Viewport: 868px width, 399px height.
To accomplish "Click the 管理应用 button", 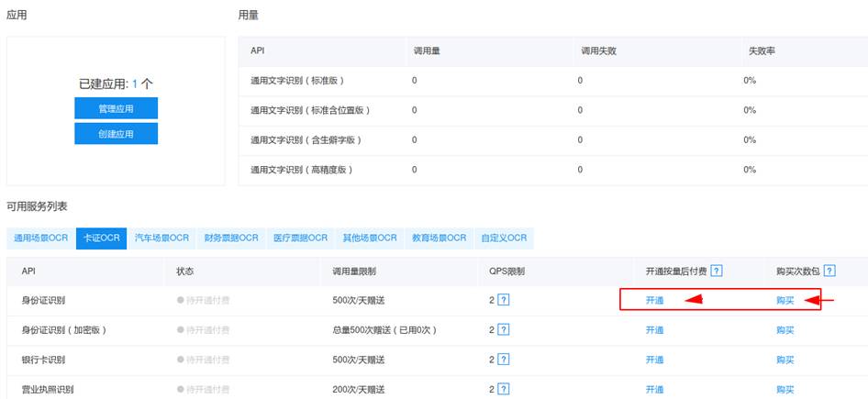I will pos(116,108).
